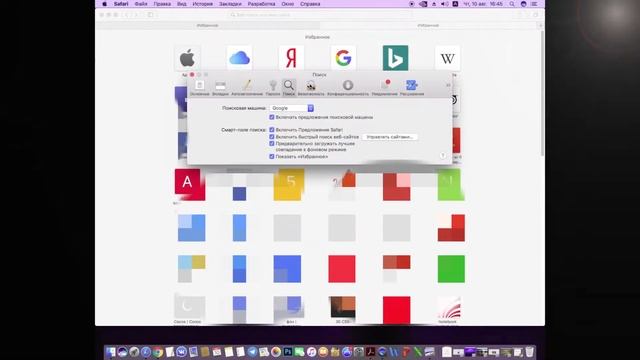
Task: Open the Вид menu
Action: click(182, 4)
